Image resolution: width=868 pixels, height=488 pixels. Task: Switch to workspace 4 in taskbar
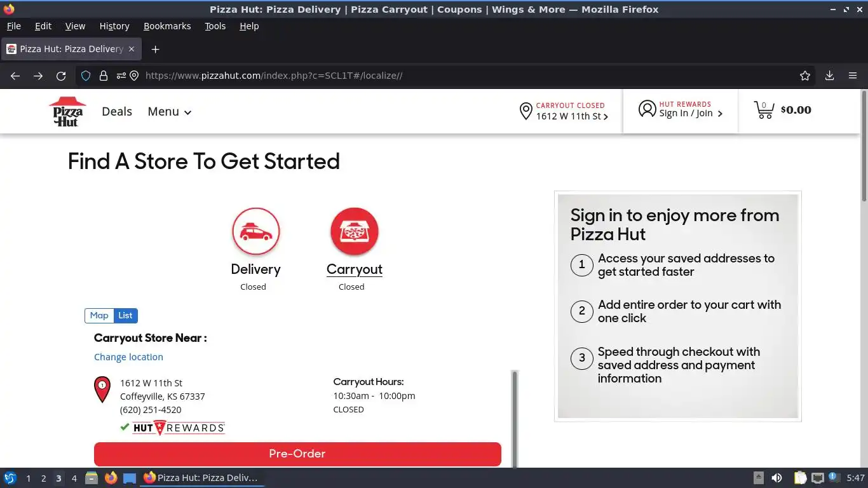[74, 478]
